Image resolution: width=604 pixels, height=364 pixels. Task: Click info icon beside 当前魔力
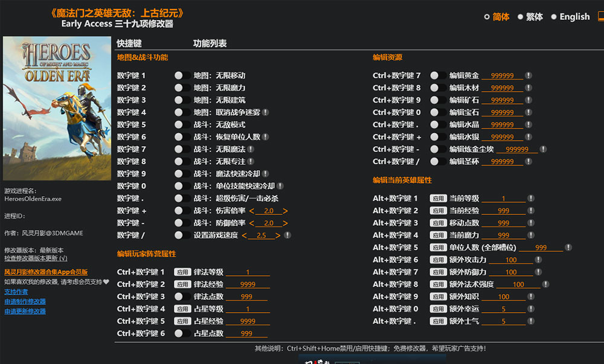[x=531, y=235]
